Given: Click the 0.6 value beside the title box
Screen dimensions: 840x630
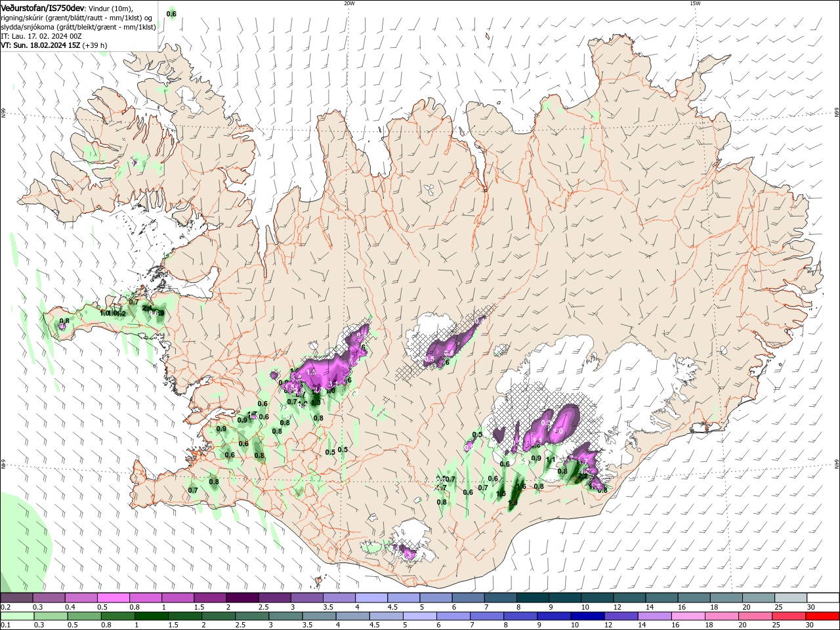Looking at the screenshot, I should click(171, 14).
